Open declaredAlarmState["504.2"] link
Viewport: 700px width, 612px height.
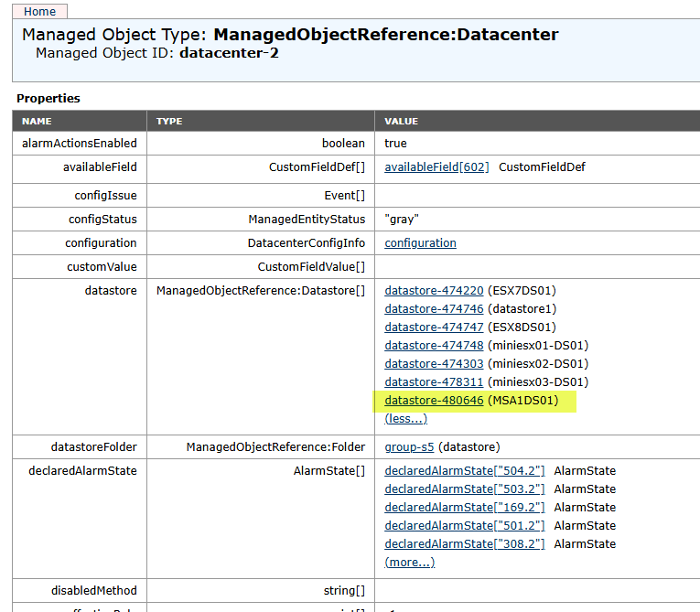pyautogui.click(x=464, y=471)
